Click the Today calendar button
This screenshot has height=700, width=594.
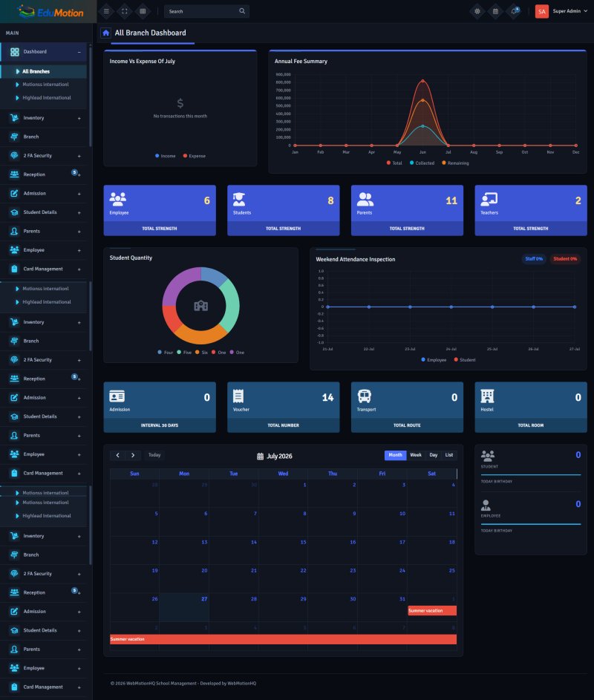tap(154, 455)
